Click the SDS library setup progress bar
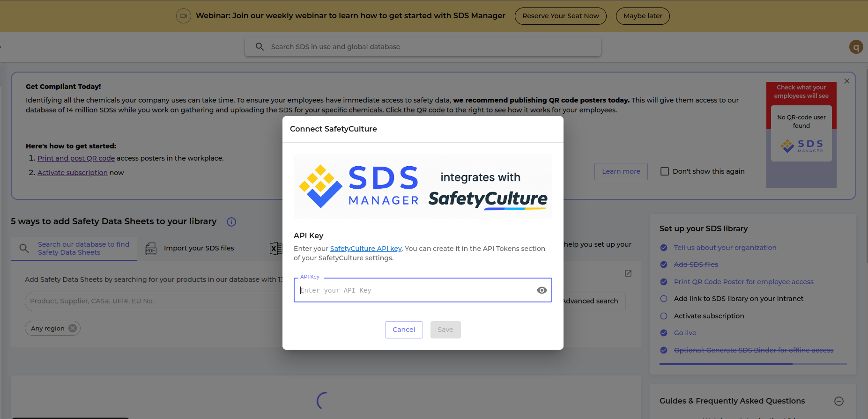Viewport: 868px width, 419px height. coord(753,364)
